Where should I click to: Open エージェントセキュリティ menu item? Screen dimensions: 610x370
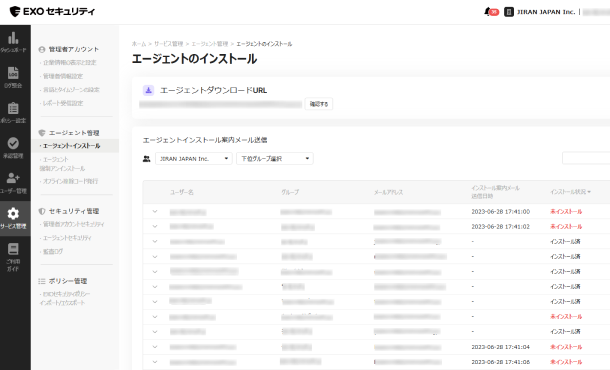coord(66,238)
